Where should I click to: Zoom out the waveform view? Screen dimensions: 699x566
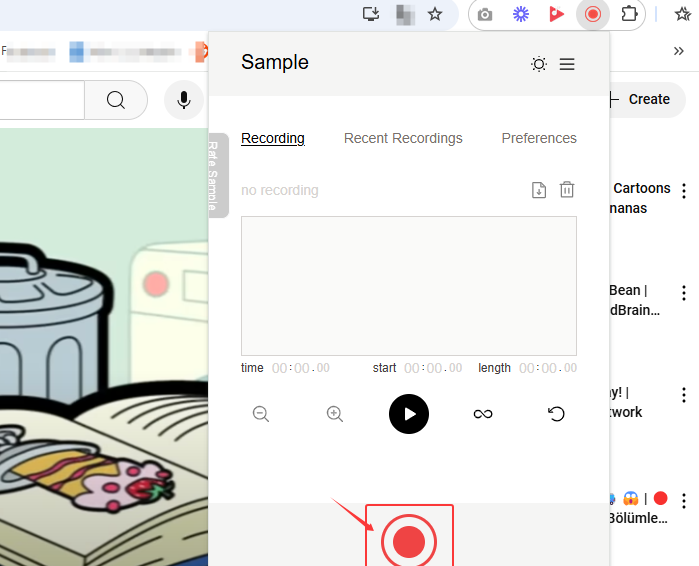coord(261,414)
